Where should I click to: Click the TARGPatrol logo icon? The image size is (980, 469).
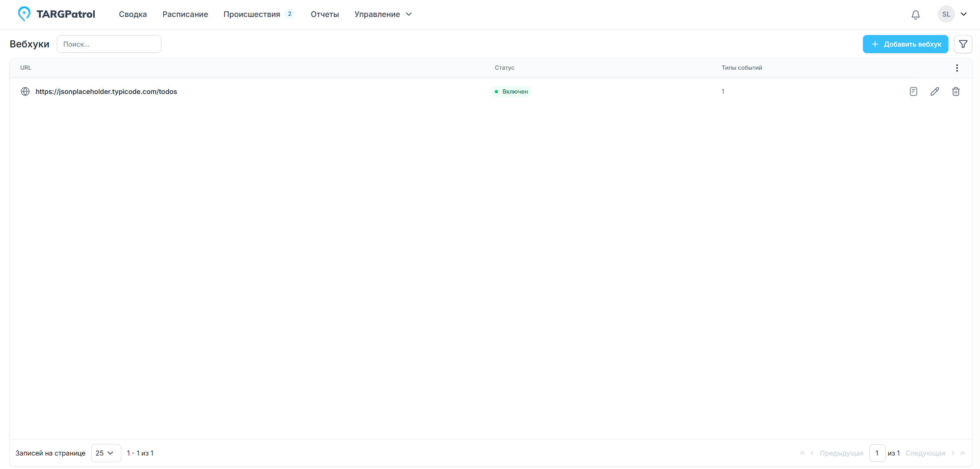24,14
